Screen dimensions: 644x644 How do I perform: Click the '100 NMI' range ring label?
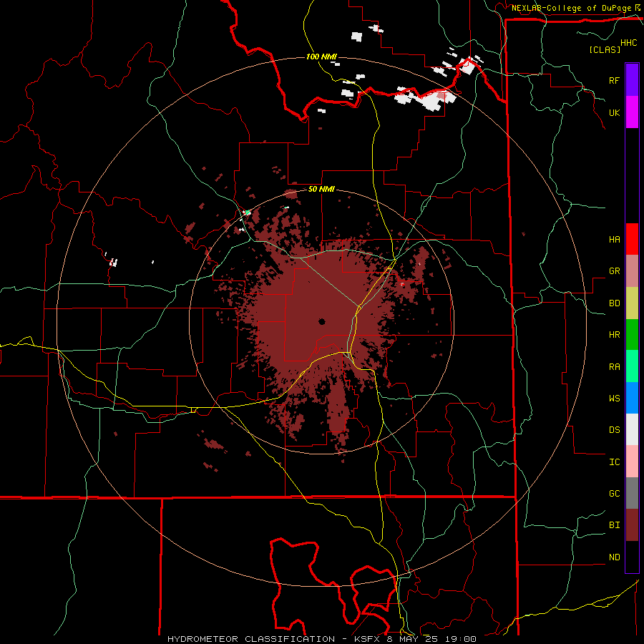321,57
